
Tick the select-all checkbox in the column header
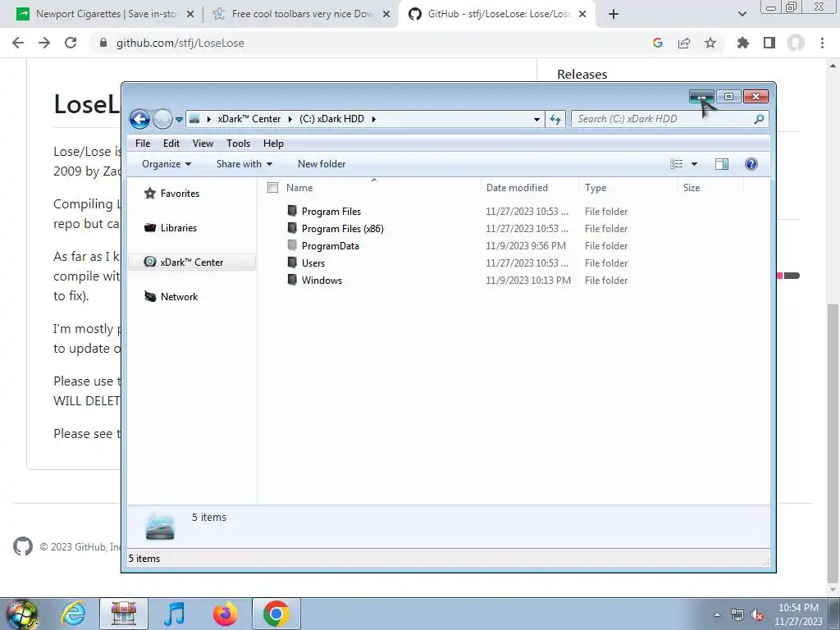(272, 188)
